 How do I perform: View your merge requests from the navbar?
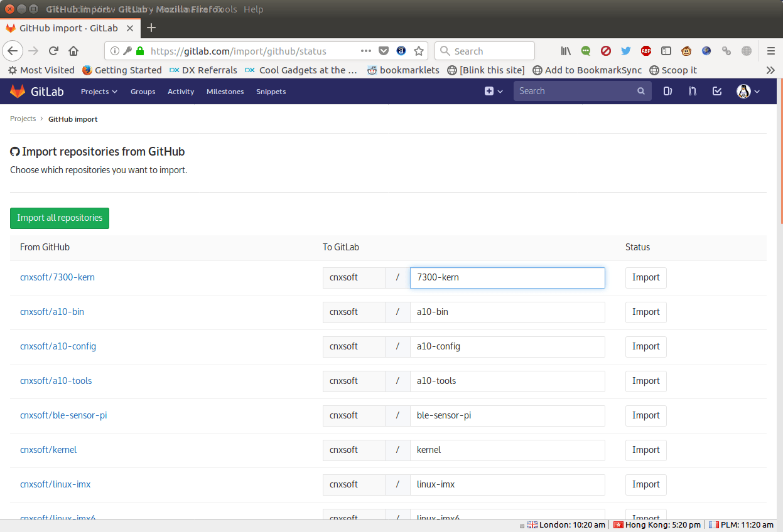point(691,91)
